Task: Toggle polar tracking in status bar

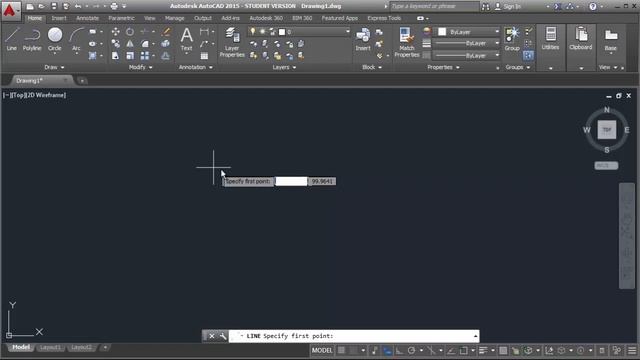Action: point(411,350)
